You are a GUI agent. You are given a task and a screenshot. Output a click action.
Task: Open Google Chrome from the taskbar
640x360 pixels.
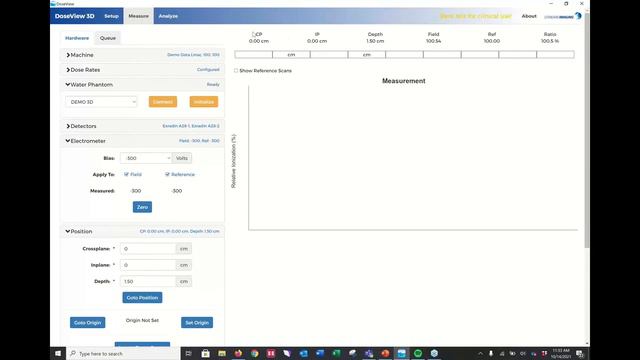(x=255, y=353)
